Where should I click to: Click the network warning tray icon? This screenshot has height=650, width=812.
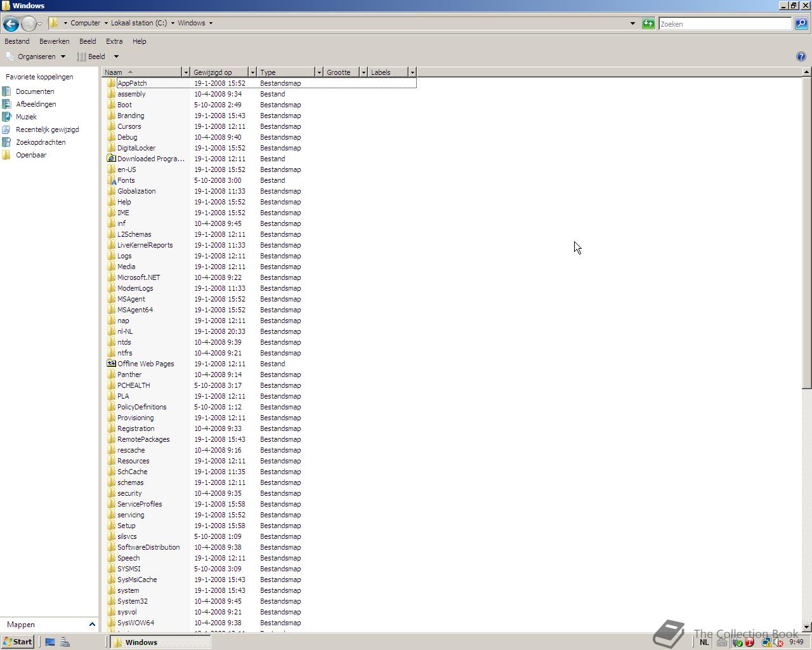tap(767, 642)
